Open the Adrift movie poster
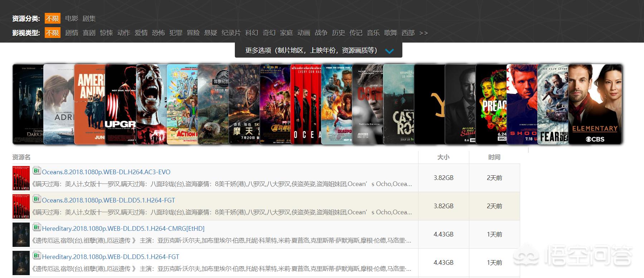The image size is (644, 278). pos(59,104)
